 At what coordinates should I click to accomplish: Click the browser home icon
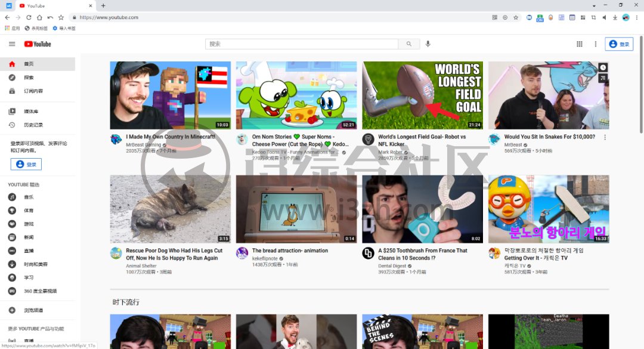pyautogui.click(x=39, y=17)
